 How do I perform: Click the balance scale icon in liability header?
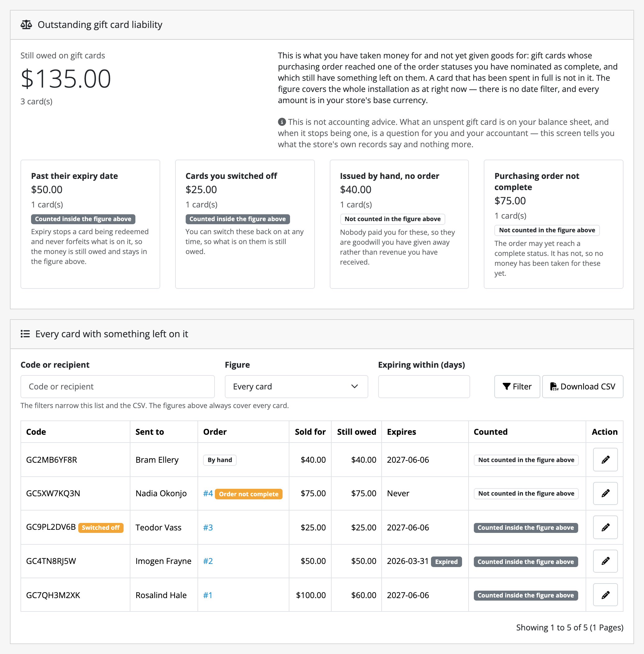pyautogui.click(x=26, y=25)
